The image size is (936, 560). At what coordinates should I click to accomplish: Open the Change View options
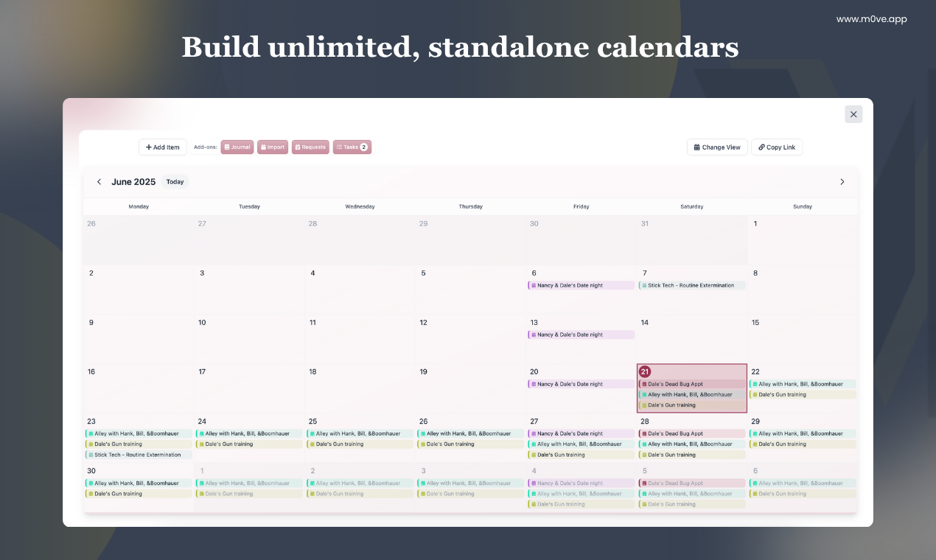click(717, 147)
